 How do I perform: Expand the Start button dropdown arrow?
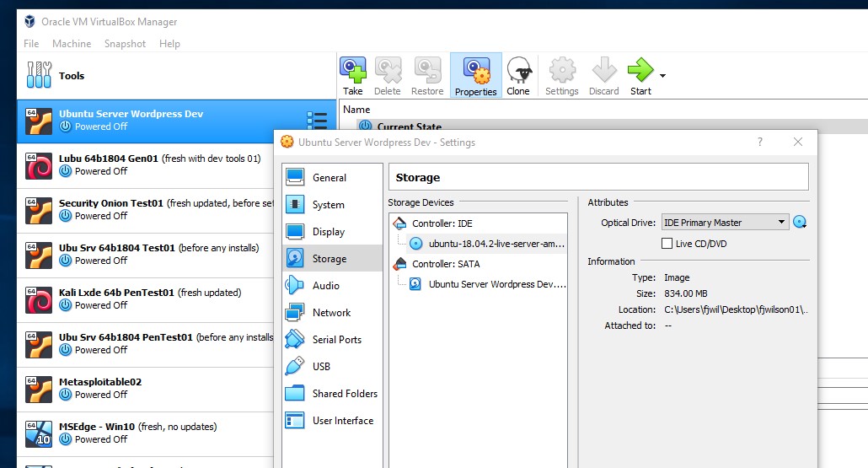coord(662,76)
